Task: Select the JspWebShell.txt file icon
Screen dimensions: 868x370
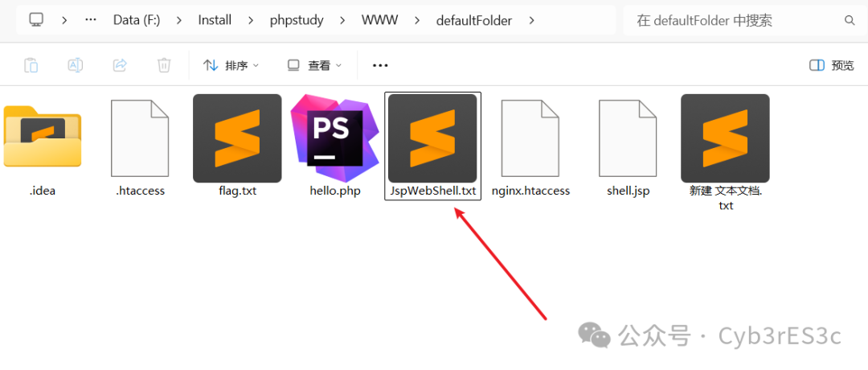Action: pos(432,138)
